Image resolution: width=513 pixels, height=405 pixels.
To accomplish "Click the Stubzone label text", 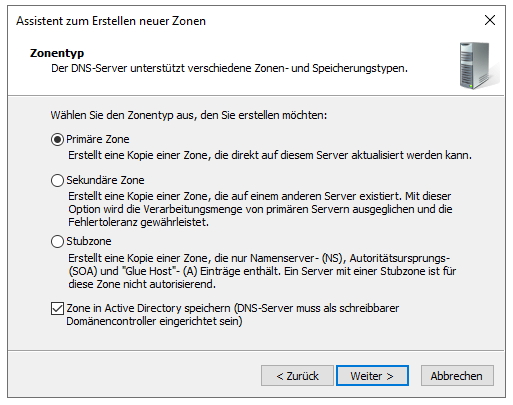I will point(89,241).
